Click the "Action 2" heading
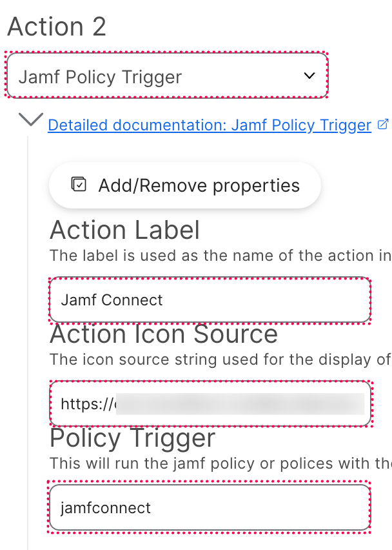 (x=57, y=27)
